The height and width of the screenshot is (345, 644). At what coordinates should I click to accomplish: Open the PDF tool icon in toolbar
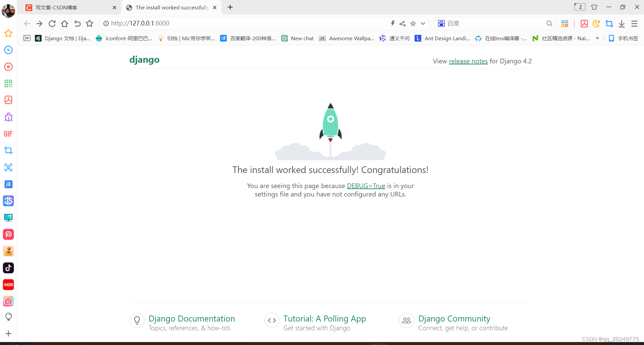(x=584, y=23)
